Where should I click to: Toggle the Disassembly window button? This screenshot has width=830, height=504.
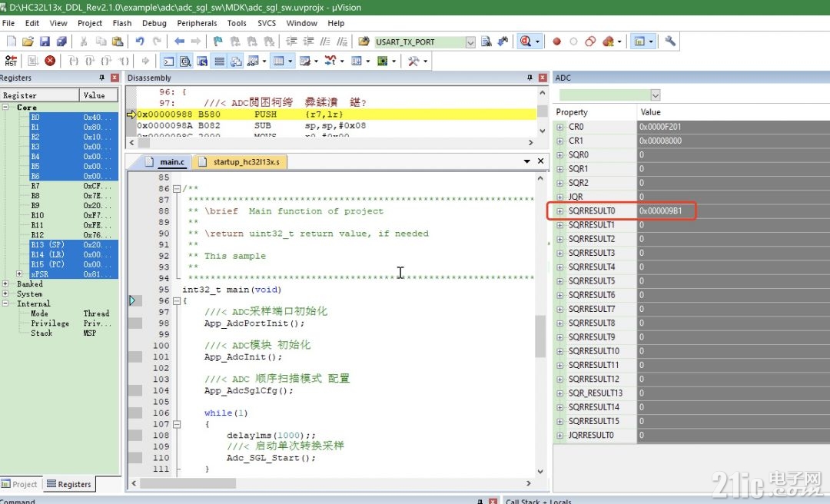click(x=185, y=61)
